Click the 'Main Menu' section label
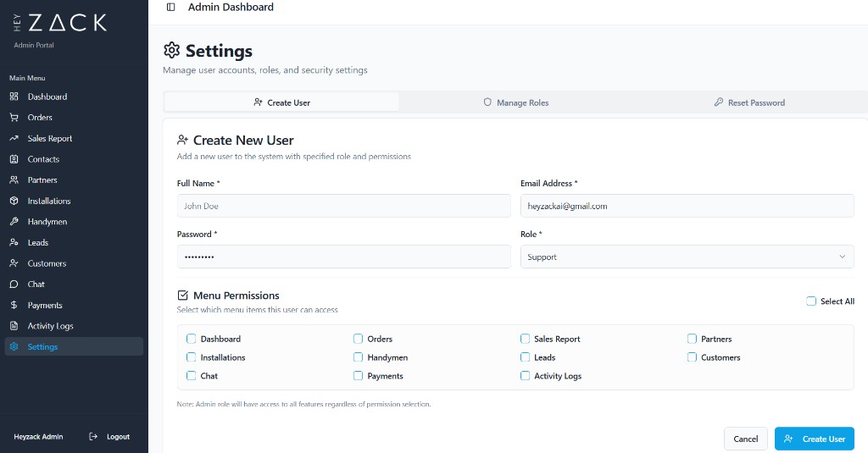Screen dimensions: 868x453 click(27, 78)
